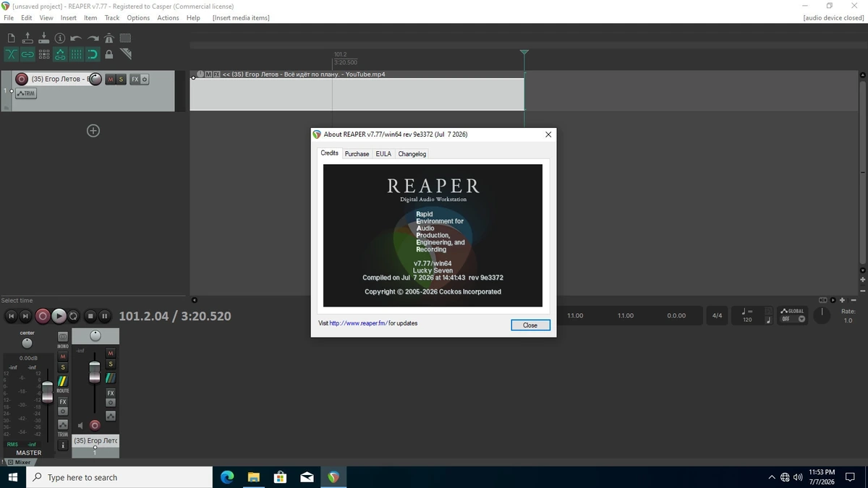
Task: Add new track with plus circle button
Action: (93, 131)
